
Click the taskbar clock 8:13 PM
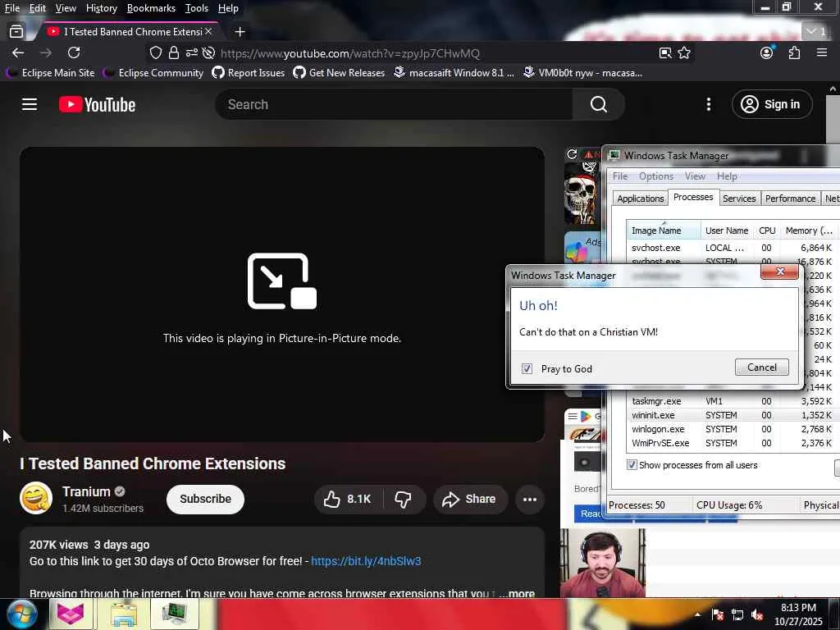(x=797, y=608)
